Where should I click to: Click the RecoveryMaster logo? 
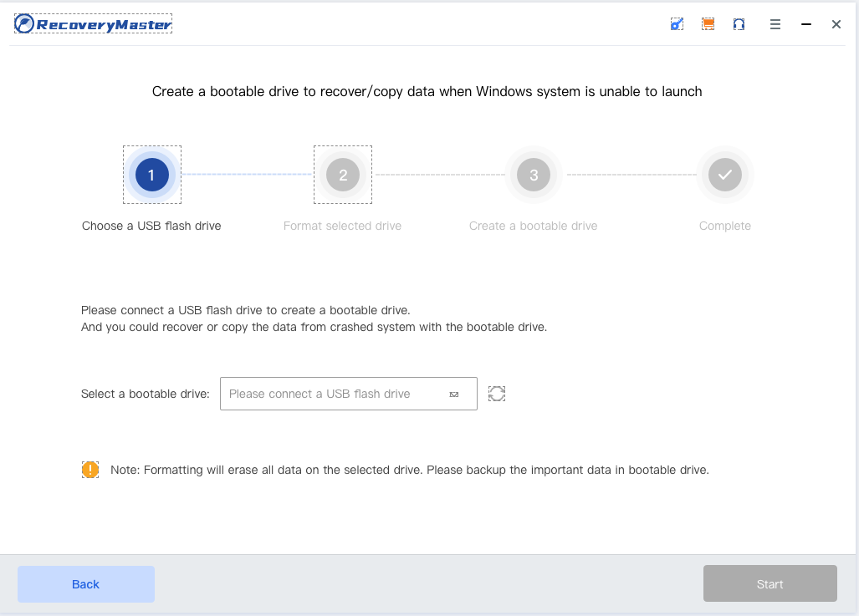93,24
